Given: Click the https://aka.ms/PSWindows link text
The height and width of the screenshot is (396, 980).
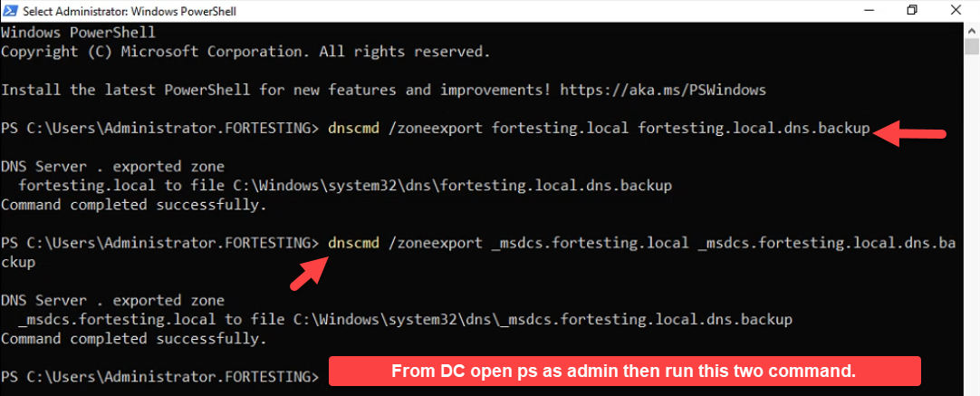Looking at the screenshot, I should tap(662, 90).
